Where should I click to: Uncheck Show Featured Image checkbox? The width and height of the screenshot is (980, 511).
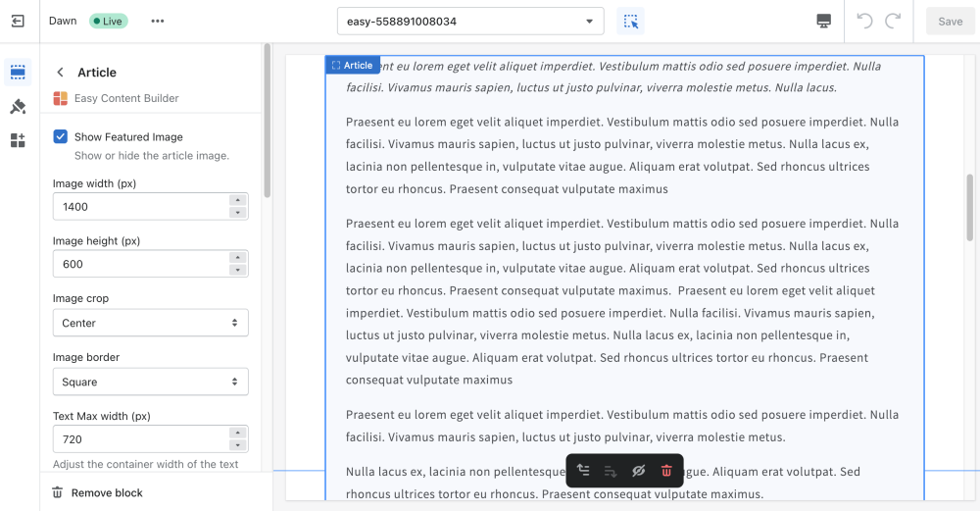coord(61,136)
